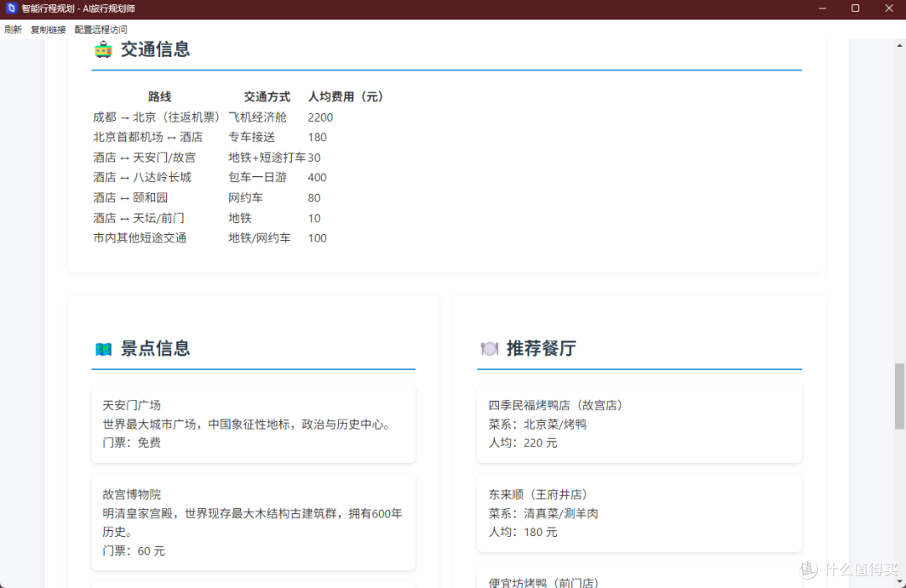The width and height of the screenshot is (906, 588).
Task: Click the 地铁 cell in 天坛/前门 row
Action: tap(240, 218)
